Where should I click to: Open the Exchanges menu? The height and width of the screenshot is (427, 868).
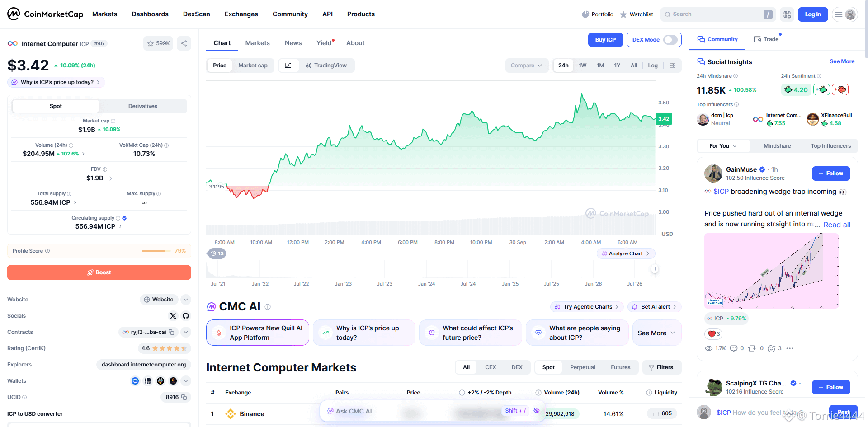coord(241,14)
